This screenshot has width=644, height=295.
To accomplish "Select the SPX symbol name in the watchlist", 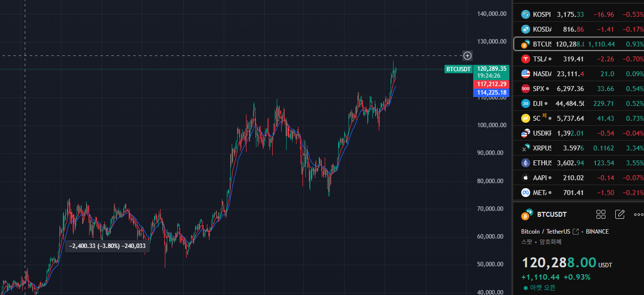I will click(539, 89).
